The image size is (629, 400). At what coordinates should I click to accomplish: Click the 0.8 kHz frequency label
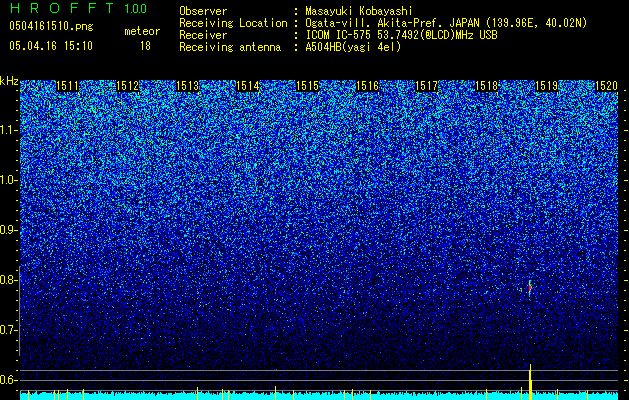tap(9, 280)
